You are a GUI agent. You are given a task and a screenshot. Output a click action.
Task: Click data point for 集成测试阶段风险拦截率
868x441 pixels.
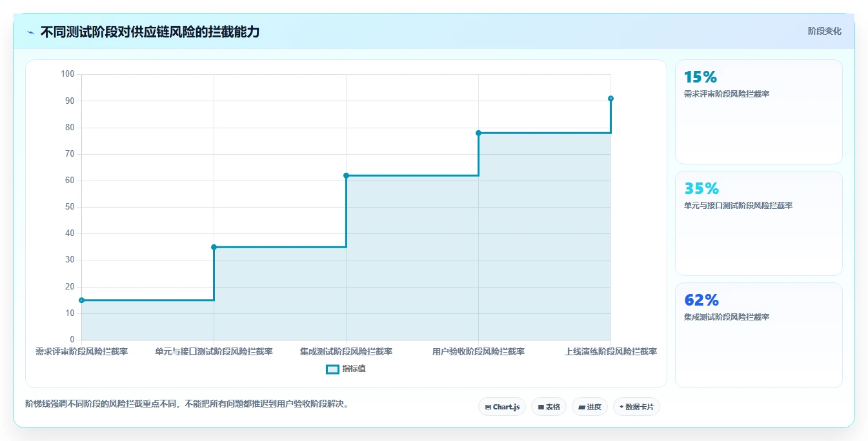(x=346, y=175)
